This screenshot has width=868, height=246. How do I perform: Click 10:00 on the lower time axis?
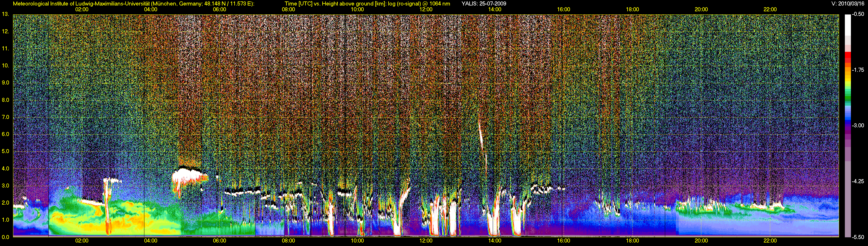pyautogui.click(x=357, y=241)
